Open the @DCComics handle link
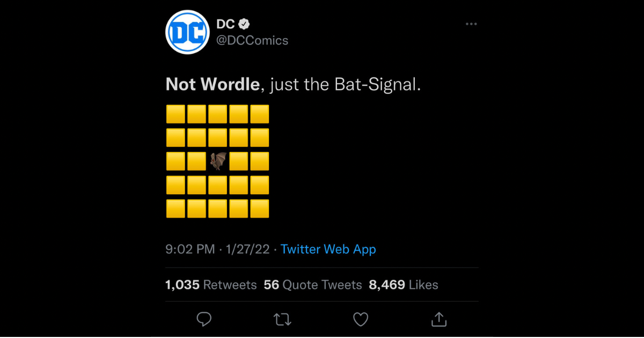The image size is (644, 338). (x=252, y=41)
